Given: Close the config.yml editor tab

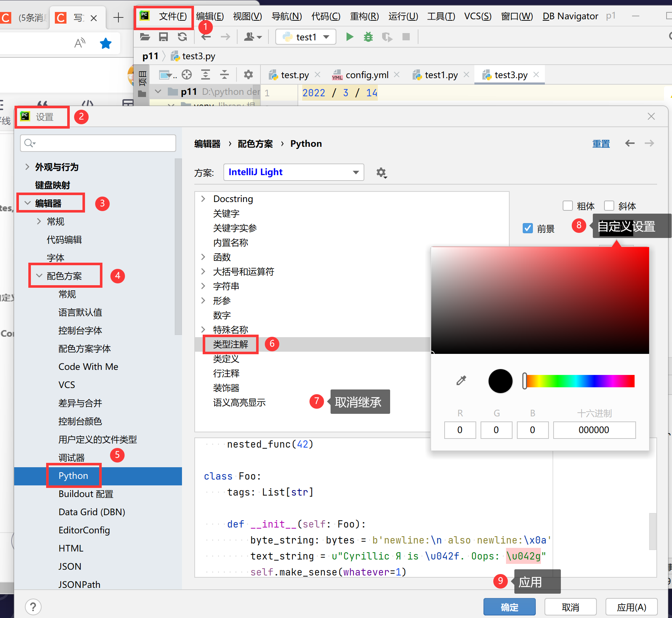Looking at the screenshot, I should tap(397, 74).
